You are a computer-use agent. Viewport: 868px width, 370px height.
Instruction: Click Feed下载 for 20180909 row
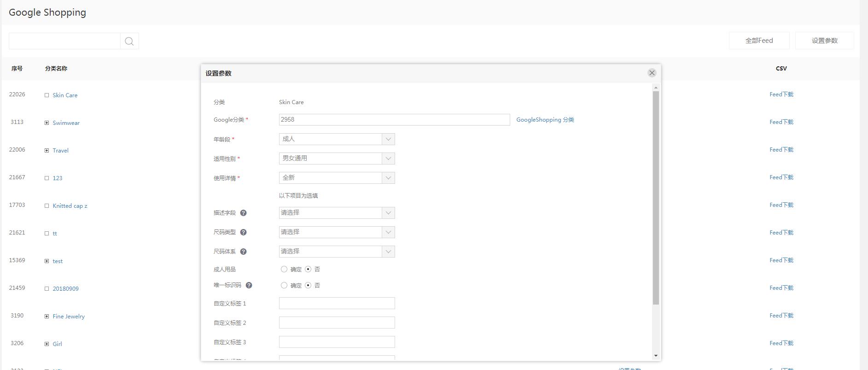[781, 288]
